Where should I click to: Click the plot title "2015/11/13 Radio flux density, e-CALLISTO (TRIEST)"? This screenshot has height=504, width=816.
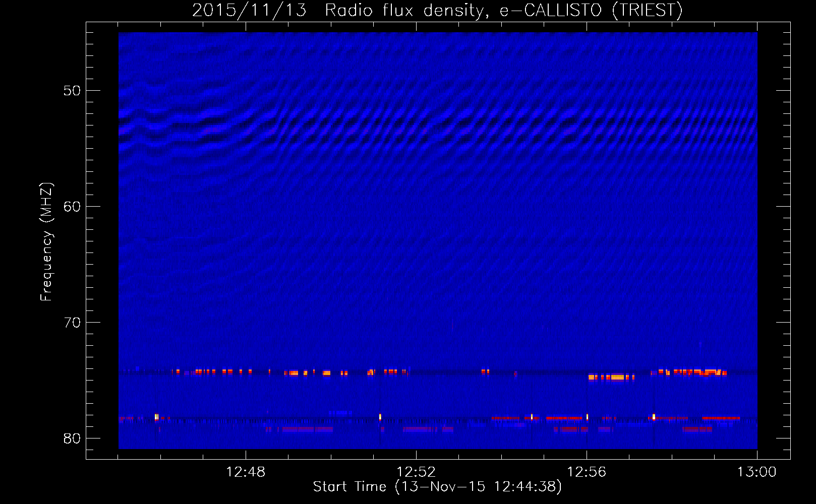[437, 10]
